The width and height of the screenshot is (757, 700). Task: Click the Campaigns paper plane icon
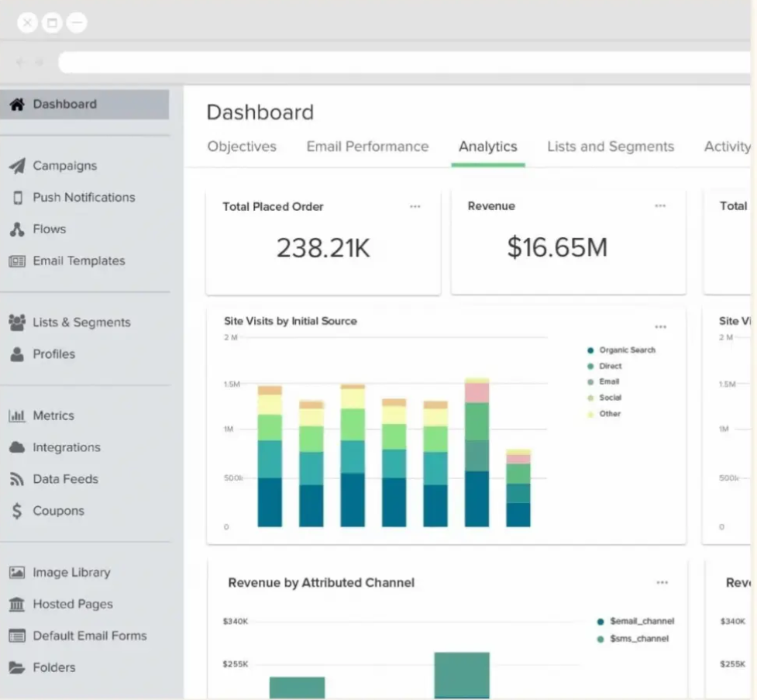click(x=17, y=166)
